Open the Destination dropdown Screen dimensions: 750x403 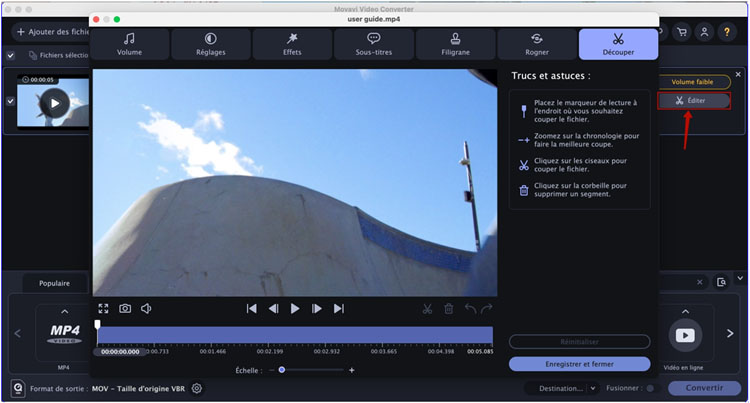click(562, 389)
